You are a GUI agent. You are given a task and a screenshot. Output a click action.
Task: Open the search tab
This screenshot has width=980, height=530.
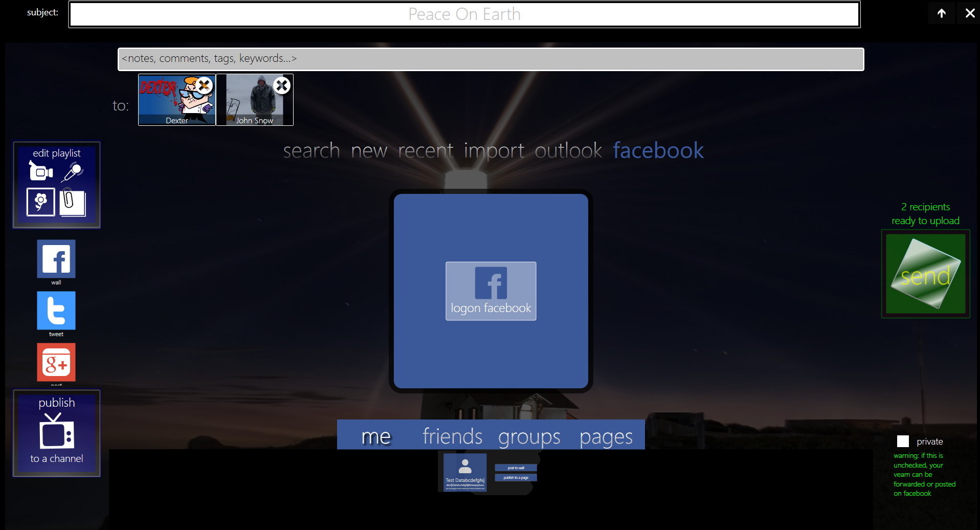(x=311, y=150)
